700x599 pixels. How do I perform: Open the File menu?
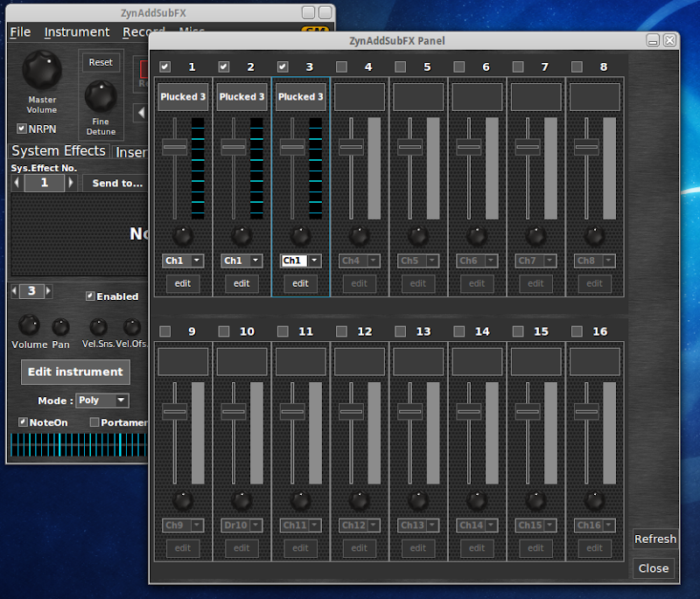(x=20, y=32)
